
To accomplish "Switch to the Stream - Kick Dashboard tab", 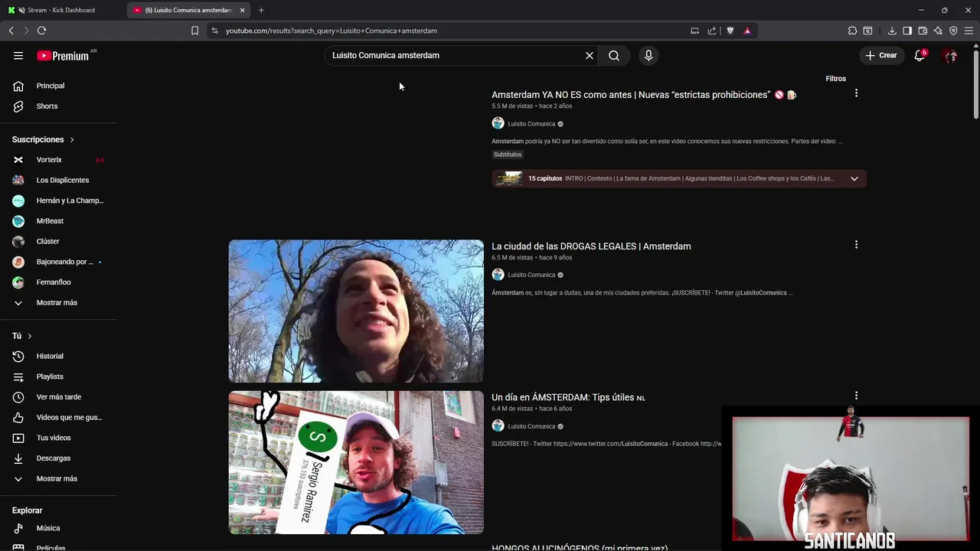I will point(61,10).
